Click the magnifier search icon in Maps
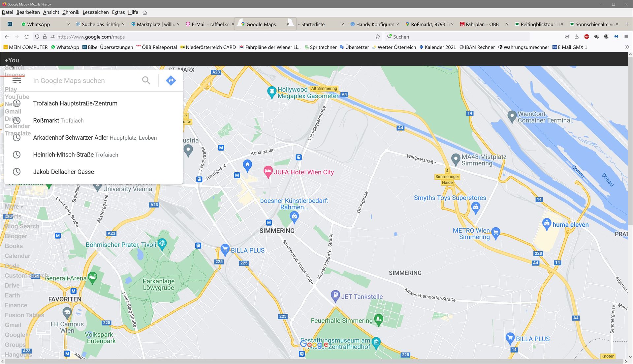 point(146,80)
